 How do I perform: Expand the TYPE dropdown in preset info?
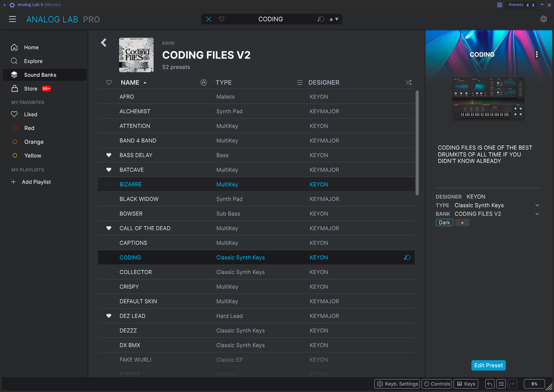[537, 205]
